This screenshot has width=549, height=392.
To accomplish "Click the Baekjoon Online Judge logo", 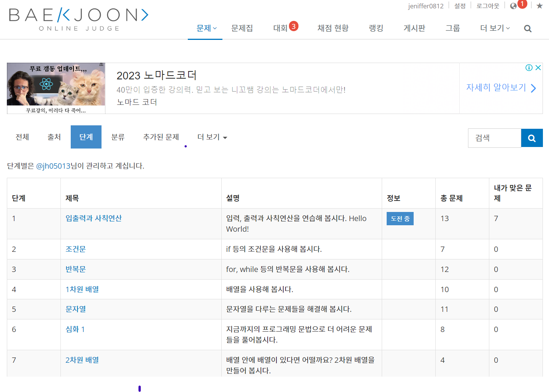I will coord(79,19).
